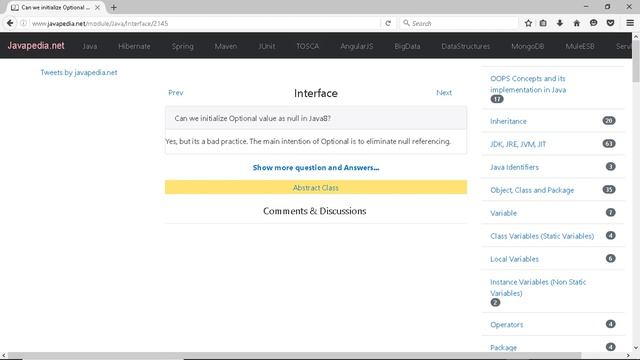Go to the Prev question

pyautogui.click(x=176, y=93)
